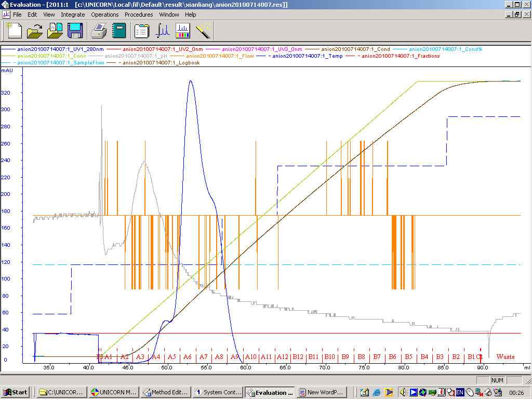Click the peak integrate curve icon
Screen dimensions: 532x399
coord(163,31)
